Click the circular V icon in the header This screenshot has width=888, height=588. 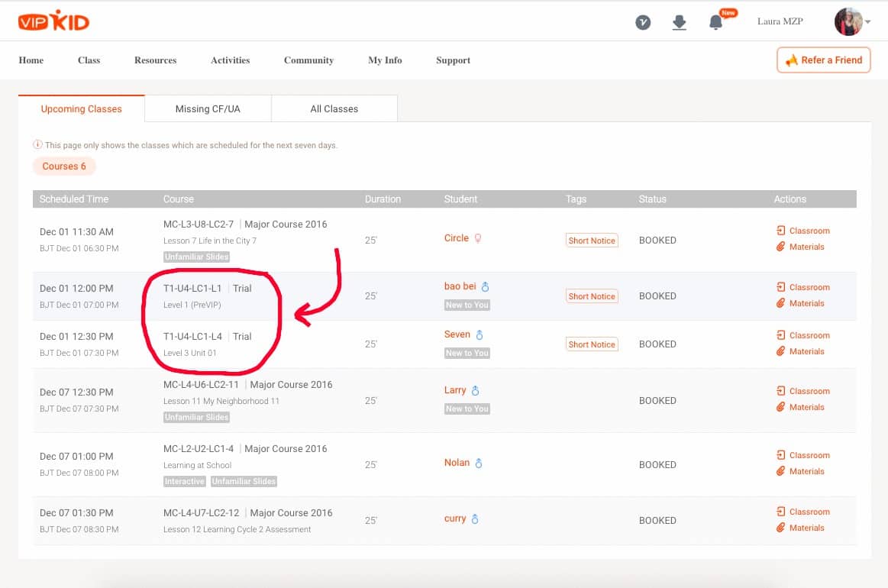pyautogui.click(x=643, y=22)
